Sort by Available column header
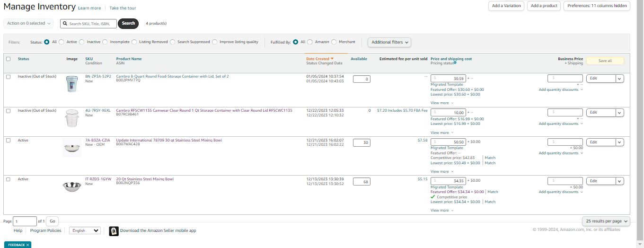Viewport: 644px width, 248px height. (x=359, y=59)
